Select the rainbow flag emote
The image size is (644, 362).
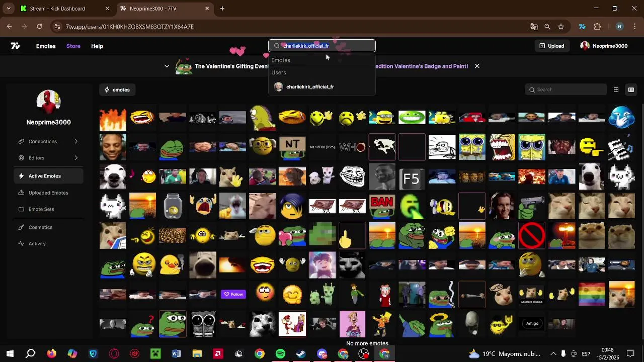click(x=592, y=294)
